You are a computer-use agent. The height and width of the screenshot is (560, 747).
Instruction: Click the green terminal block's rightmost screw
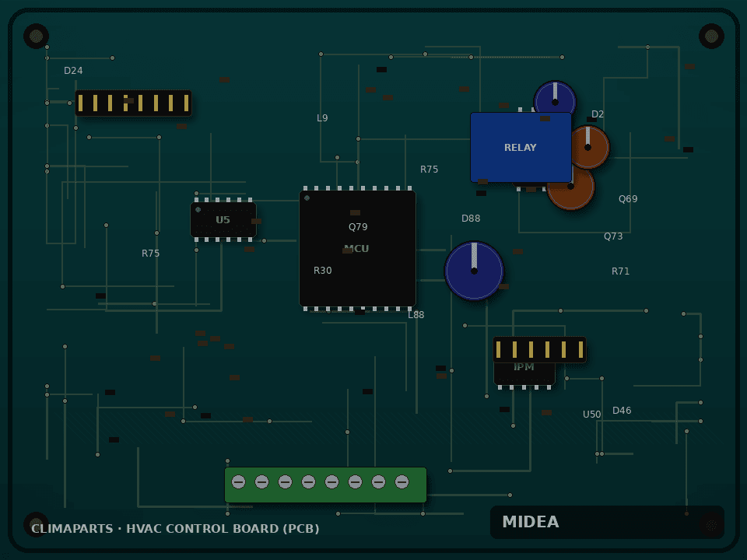click(402, 482)
